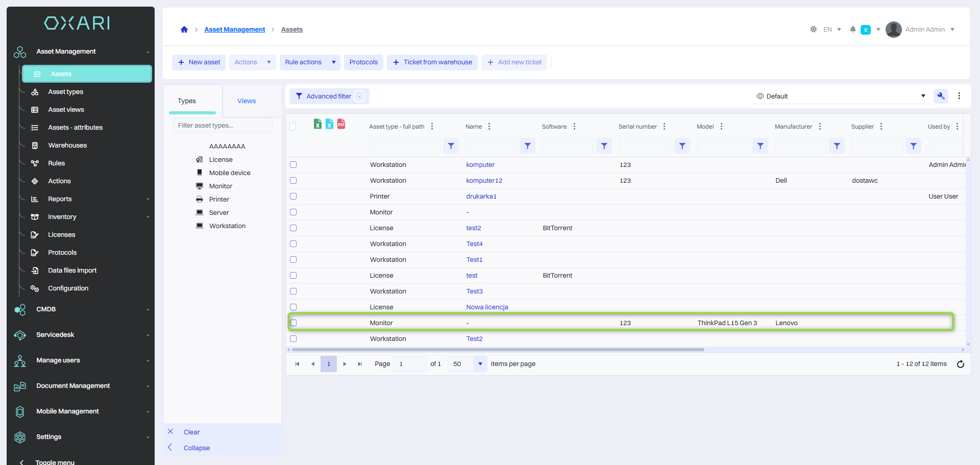Image resolution: width=980 pixels, height=465 pixels.
Task: Open Warehouses in the sidebar menu
Action: click(x=67, y=145)
